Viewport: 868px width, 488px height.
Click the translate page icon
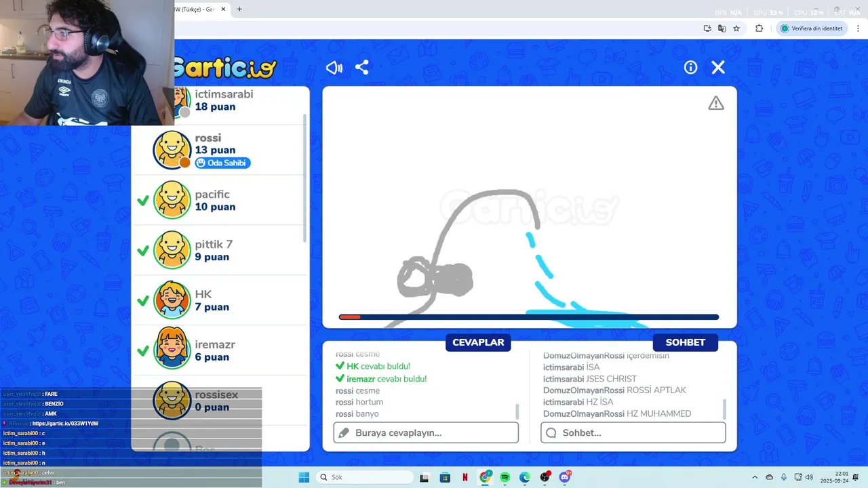pyautogui.click(x=722, y=28)
